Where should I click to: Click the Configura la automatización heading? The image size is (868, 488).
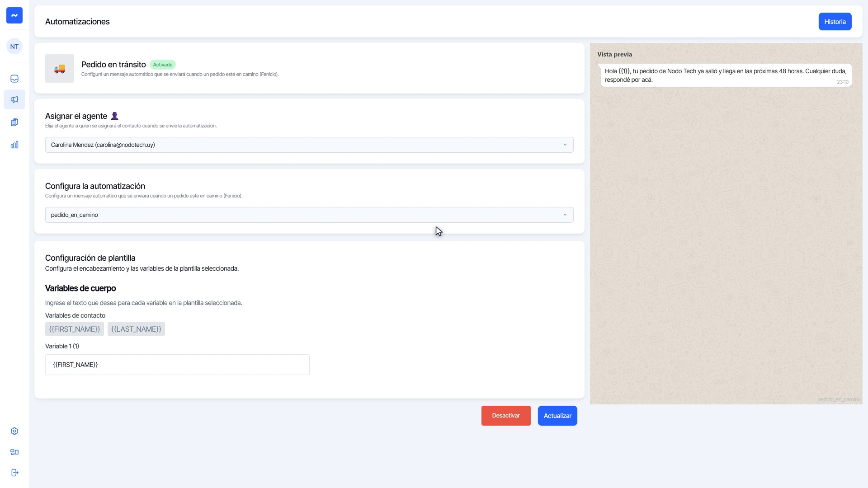[x=95, y=186]
